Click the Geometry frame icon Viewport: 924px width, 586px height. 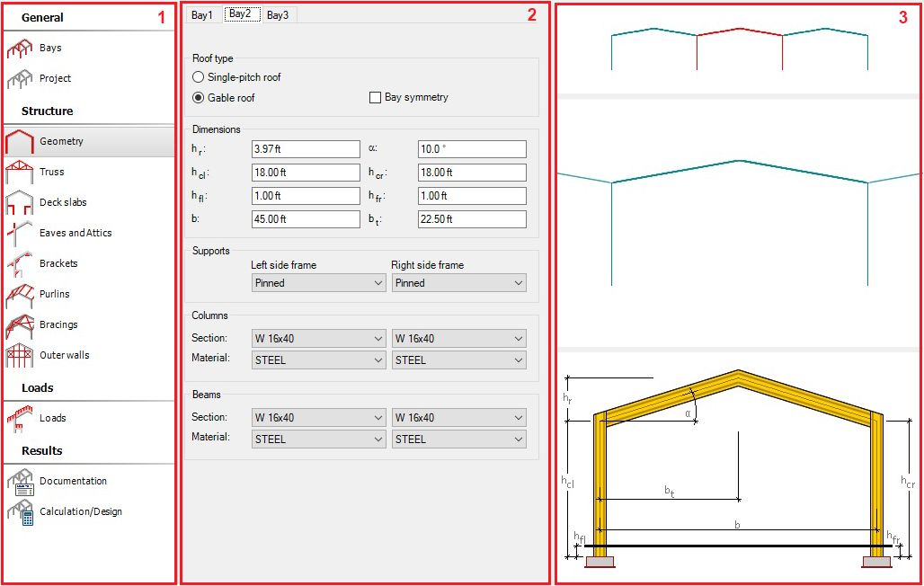point(20,141)
